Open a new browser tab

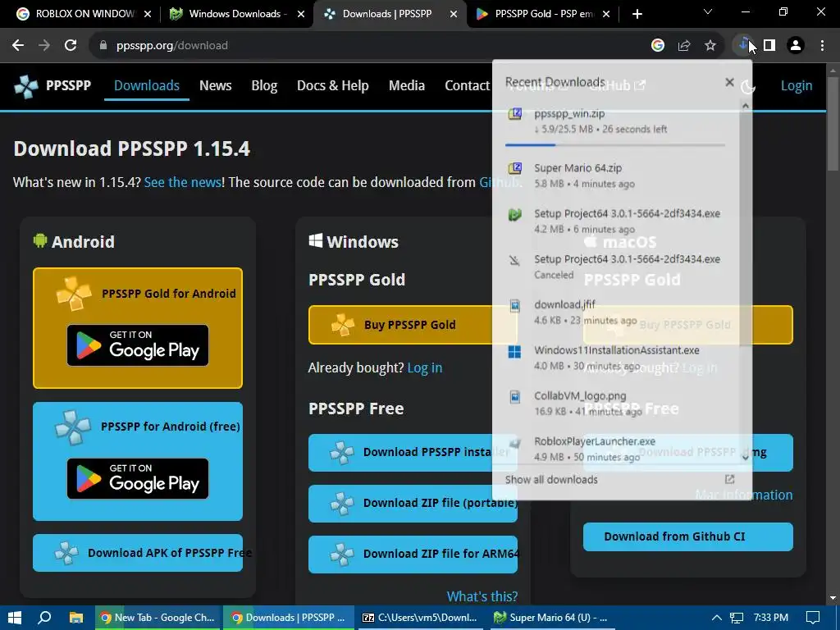pos(637,14)
